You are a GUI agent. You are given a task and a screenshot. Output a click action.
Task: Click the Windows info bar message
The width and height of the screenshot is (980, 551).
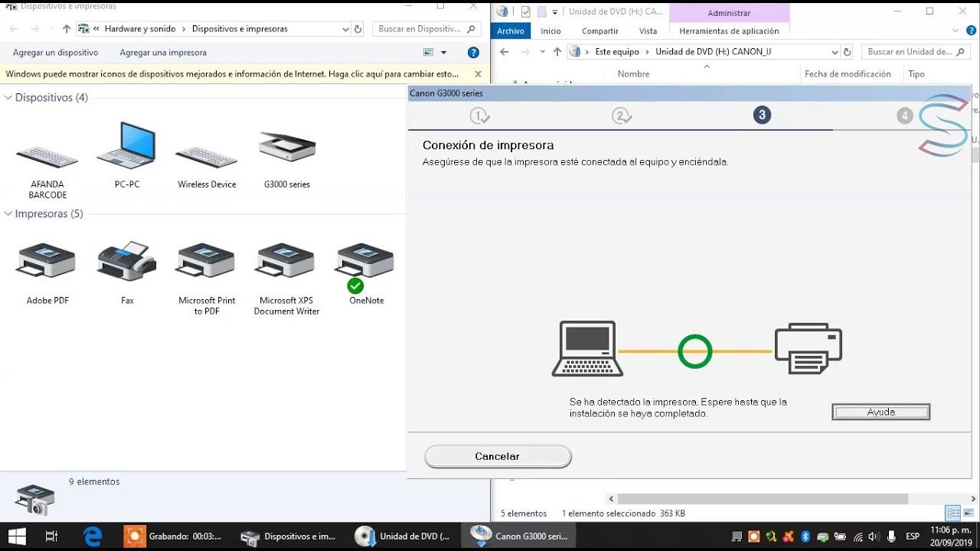[232, 74]
